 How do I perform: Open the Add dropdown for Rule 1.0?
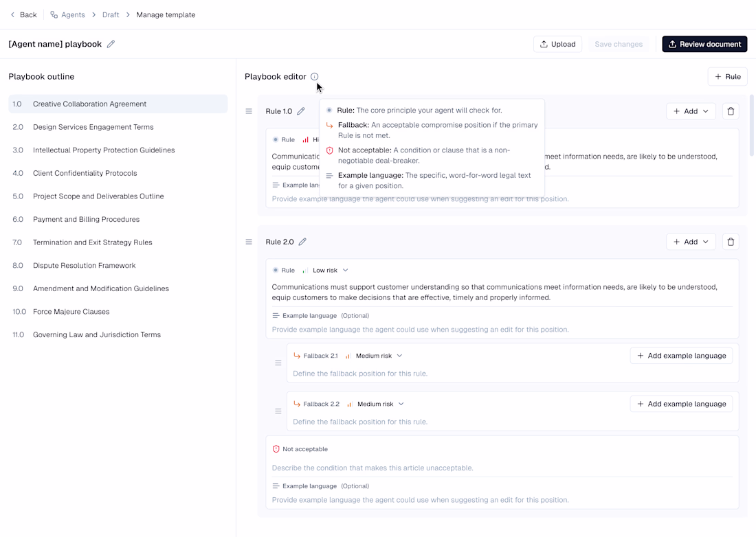(691, 111)
